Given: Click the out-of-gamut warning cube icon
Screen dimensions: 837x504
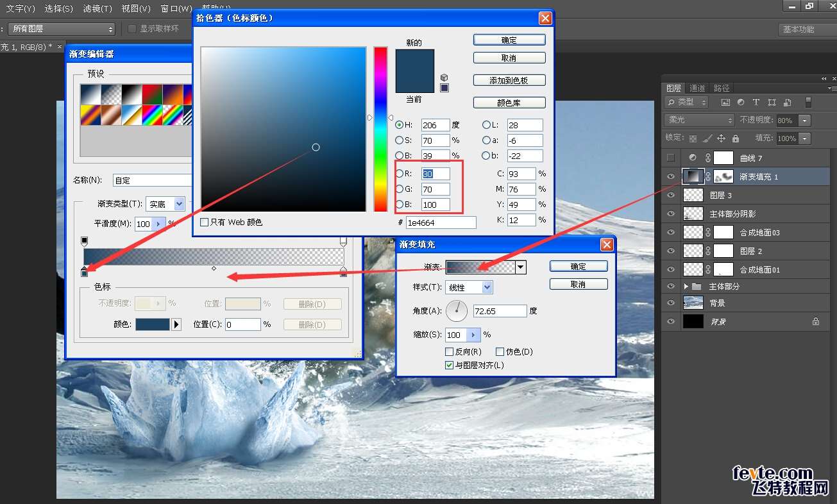Looking at the screenshot, I should [444, 78].
